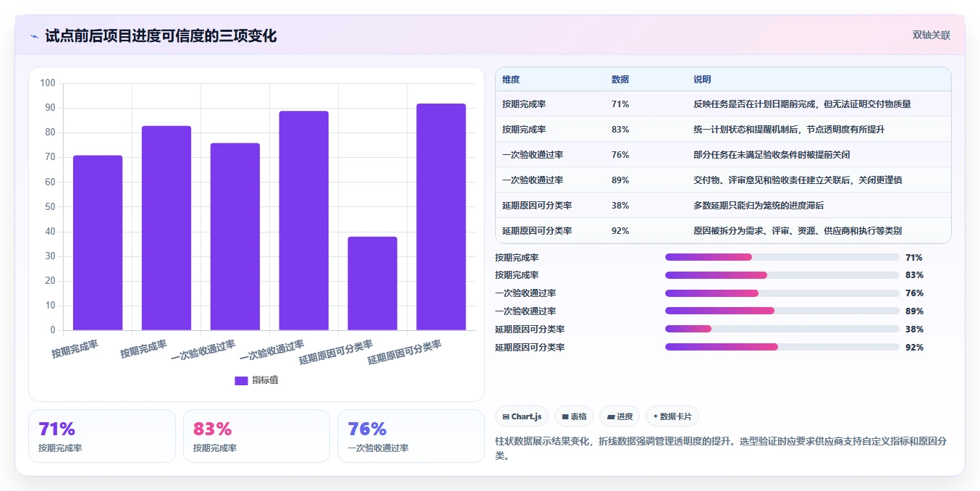Click the y-axis label 0
The width and height of the screenshot is (980, 491).
point(53,330)
